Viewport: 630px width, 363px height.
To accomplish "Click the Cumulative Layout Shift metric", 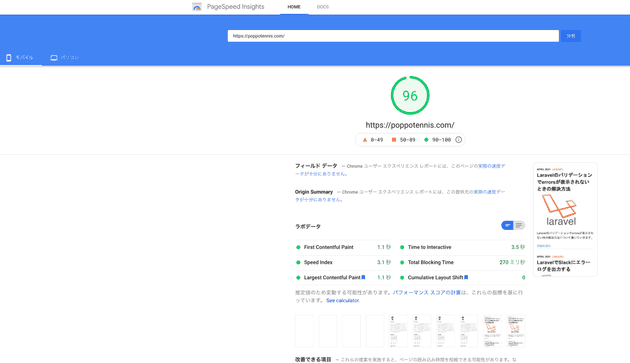I will coord(462,277).
